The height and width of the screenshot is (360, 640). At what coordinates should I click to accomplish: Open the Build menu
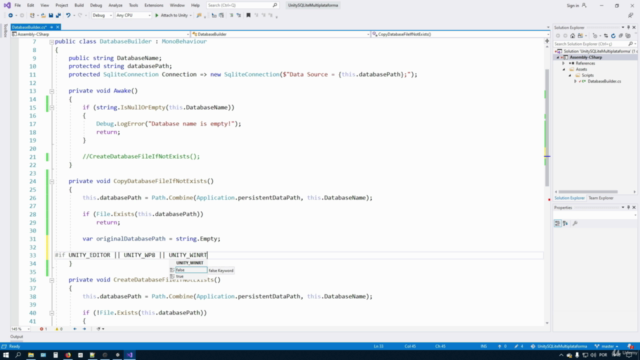point(79,5)
